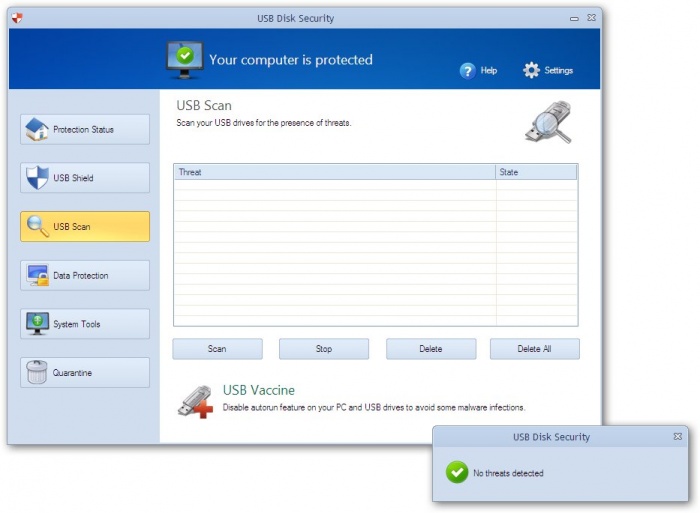Minimize the USB Disk Security window
Viewport: 700px width, 513px height.
point(574,18)
